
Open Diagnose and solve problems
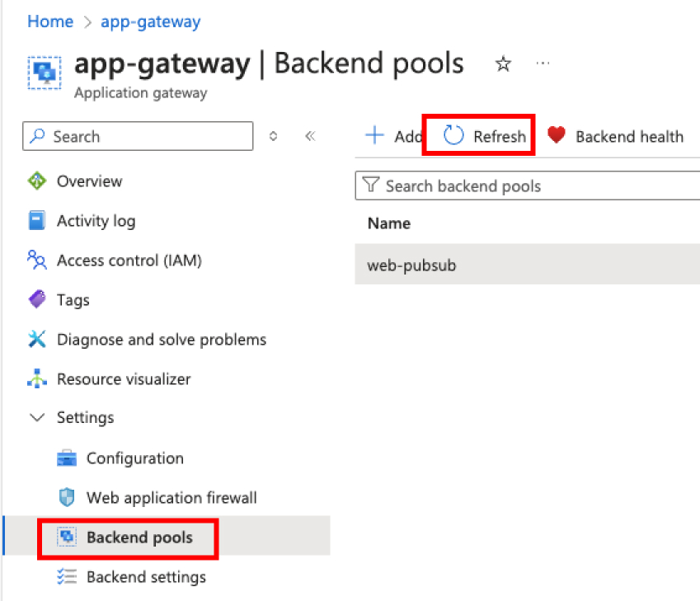point(162,340)
